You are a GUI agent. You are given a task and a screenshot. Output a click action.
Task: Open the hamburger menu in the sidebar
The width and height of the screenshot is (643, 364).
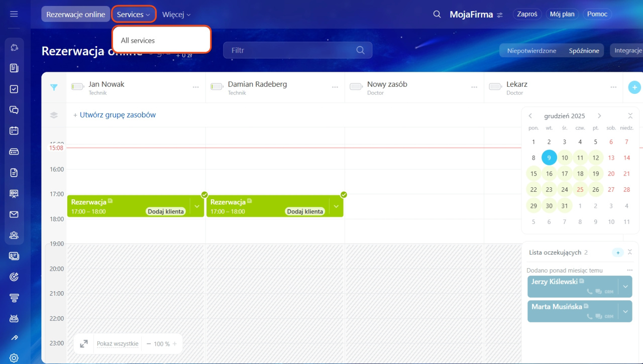pos(14,14)
